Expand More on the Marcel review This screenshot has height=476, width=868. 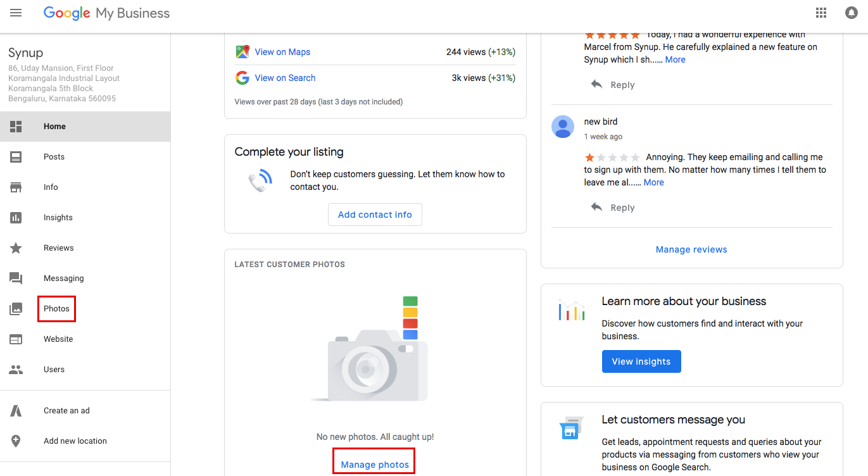(675, 59)
